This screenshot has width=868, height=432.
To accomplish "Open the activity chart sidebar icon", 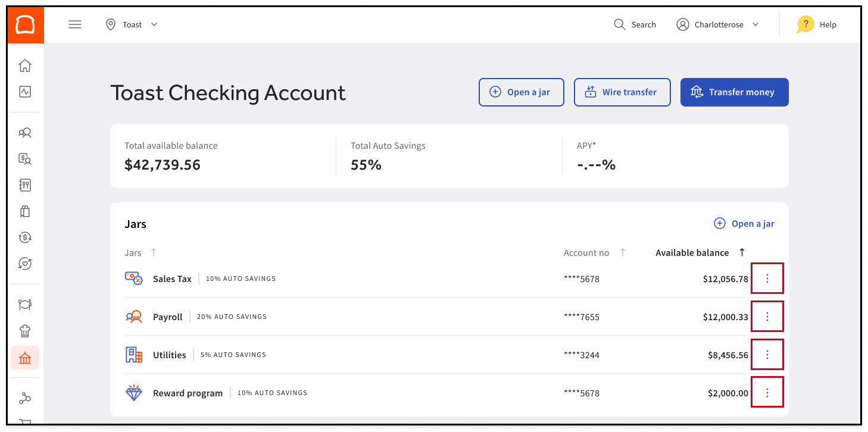I will 25,92.
